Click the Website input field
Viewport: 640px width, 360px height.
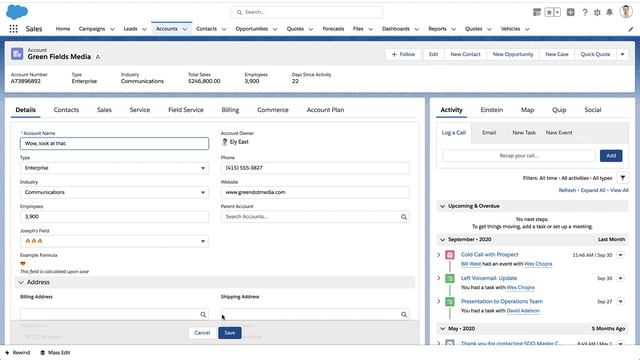tap(315, 192)
